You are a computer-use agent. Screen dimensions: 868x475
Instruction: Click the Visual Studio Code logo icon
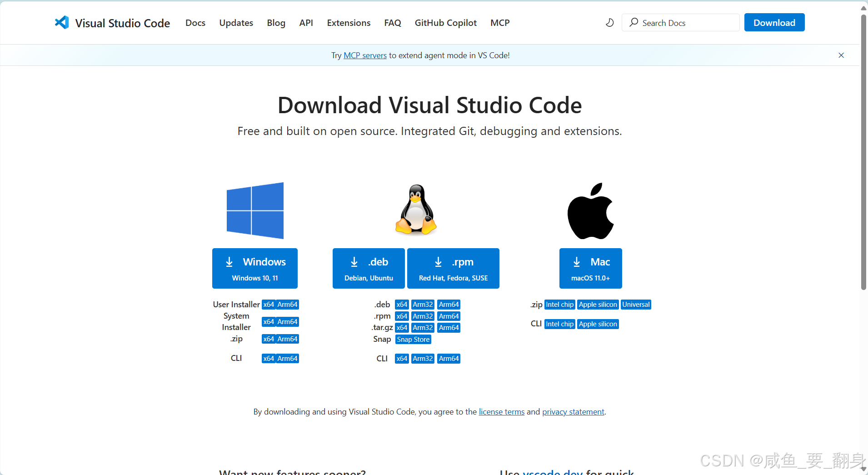[x=62, y=23]
